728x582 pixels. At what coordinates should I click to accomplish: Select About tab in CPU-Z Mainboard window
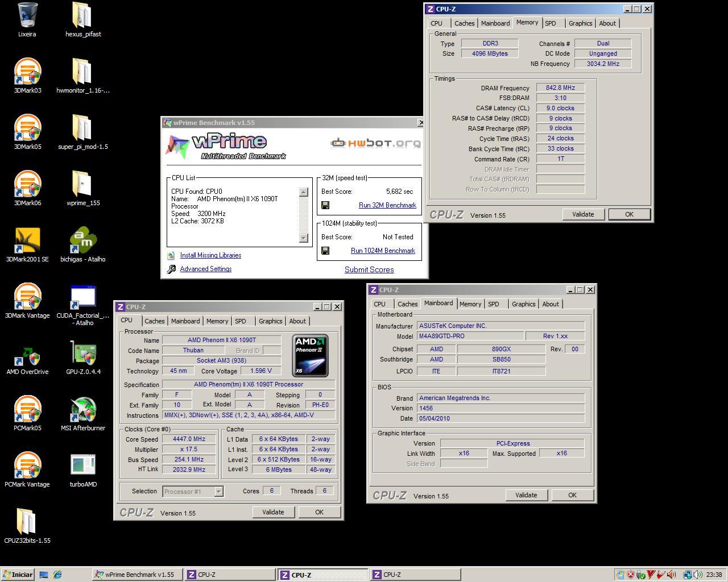click(x=550, y=304)
